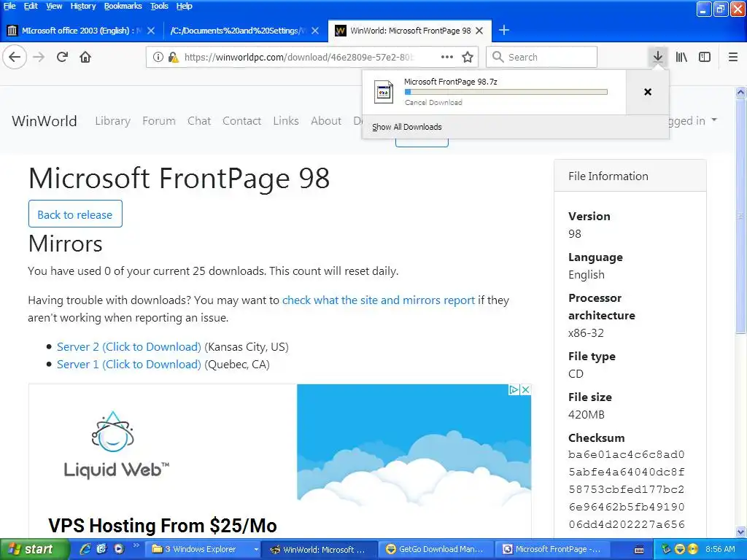Open the Firefox hamburger menu

733,57
